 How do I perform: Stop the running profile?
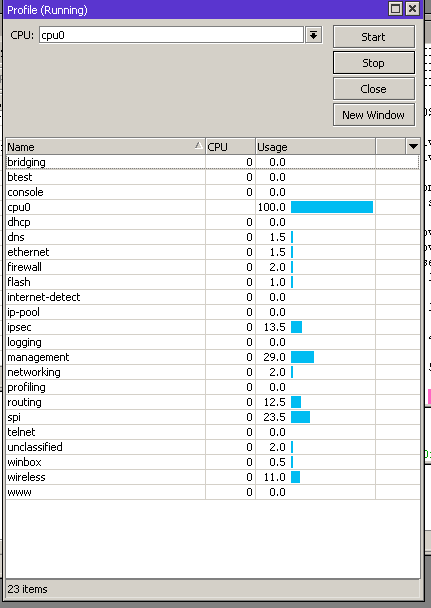[374, 63]
